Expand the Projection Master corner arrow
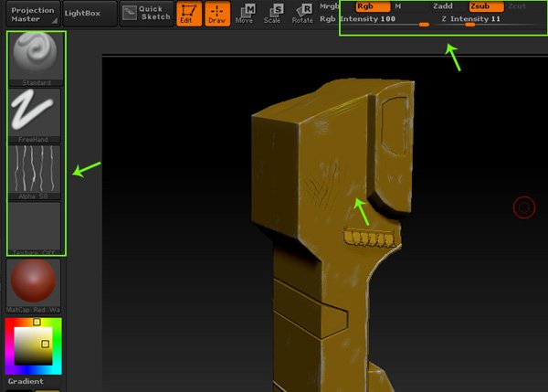The width and height of the screenshot is (548, 392). point(55,21)
